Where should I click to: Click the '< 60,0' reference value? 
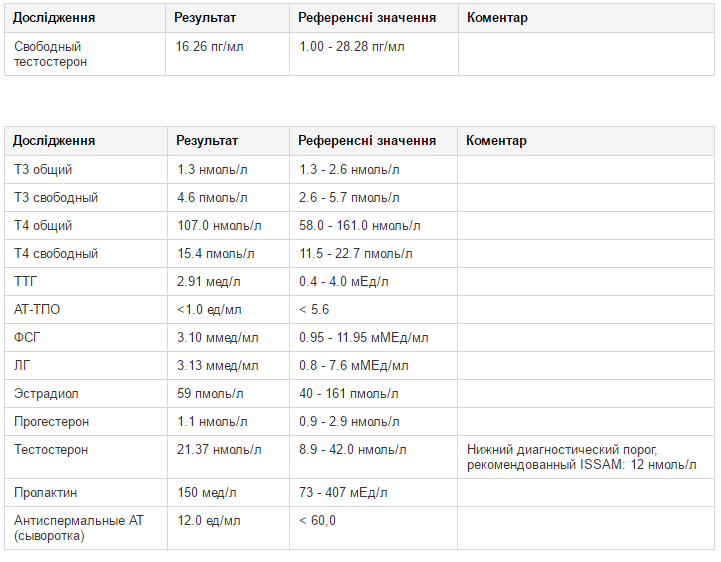(318, 521)
